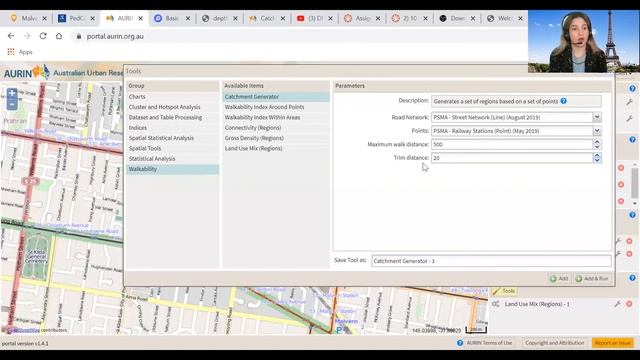Screen dimensions: 640x360
Task: Close the Welc browser tab
Action: 520,18
